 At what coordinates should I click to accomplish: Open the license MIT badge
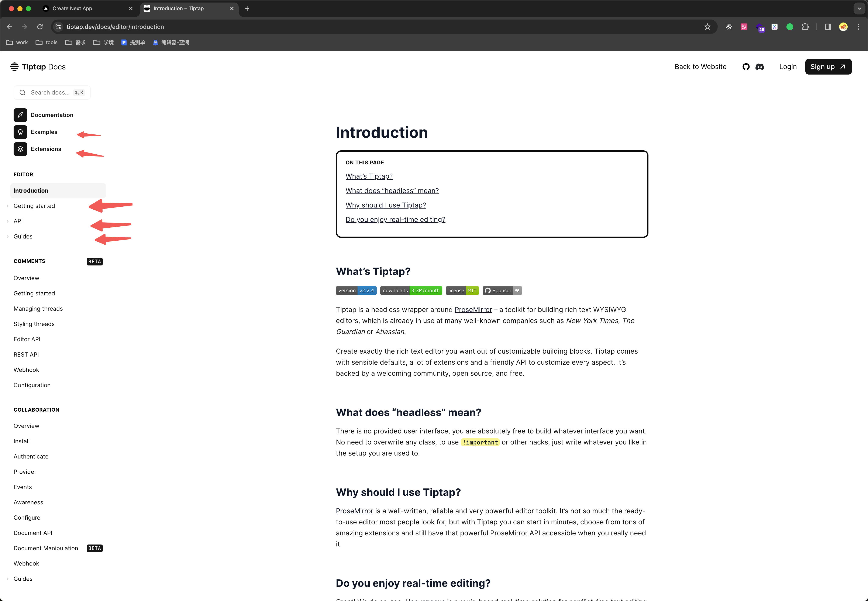point(462,290)
